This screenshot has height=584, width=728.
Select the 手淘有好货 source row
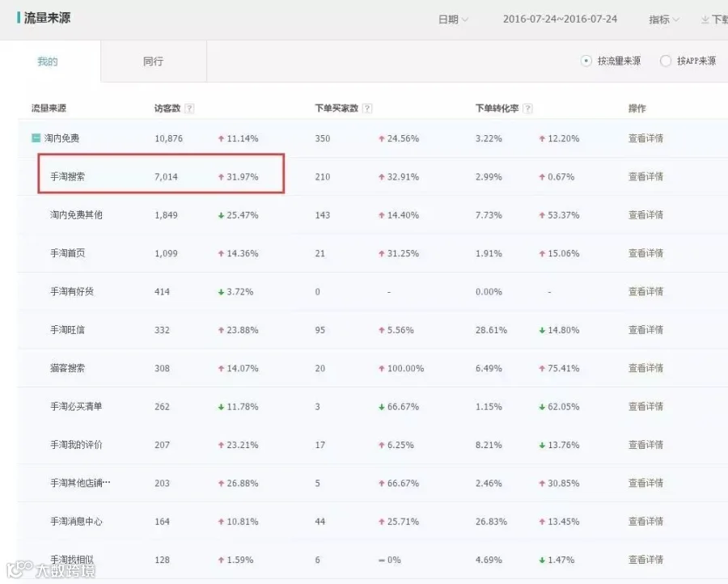coord(372,291)
